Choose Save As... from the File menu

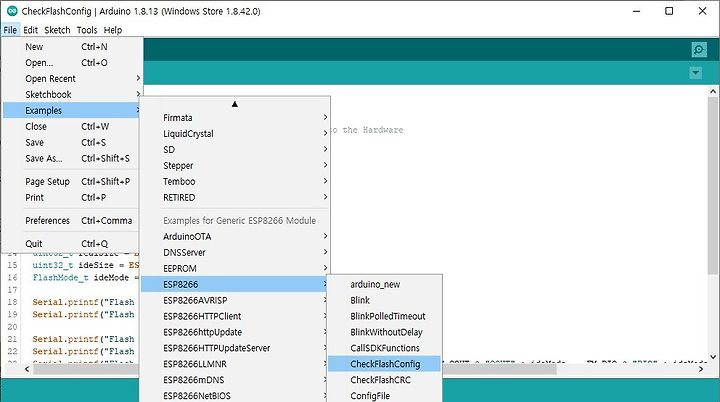tap(72, 158)
